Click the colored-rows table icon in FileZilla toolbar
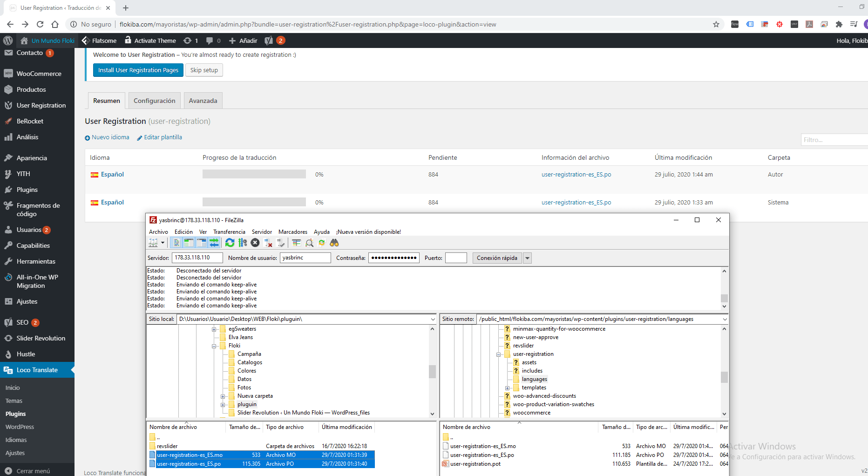Screen dimensions: 868x476 pos(297,243)
